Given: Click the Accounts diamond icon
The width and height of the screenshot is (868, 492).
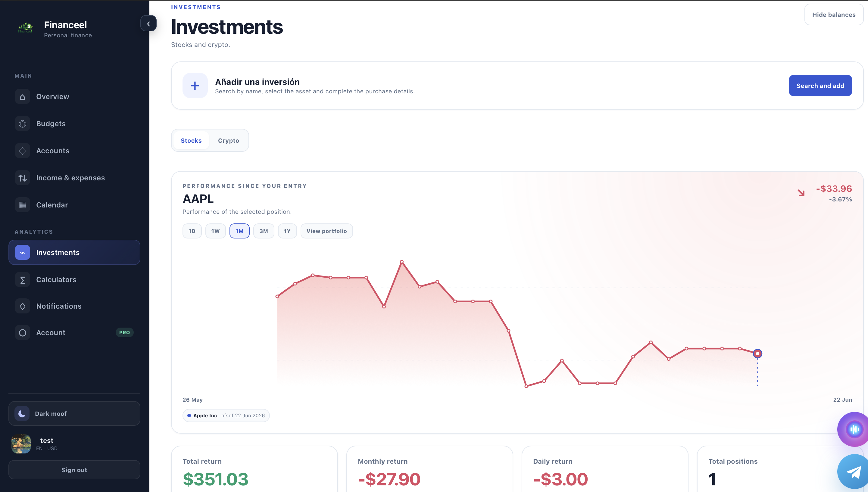Looking at the screenshot, I should pos(22,151).
